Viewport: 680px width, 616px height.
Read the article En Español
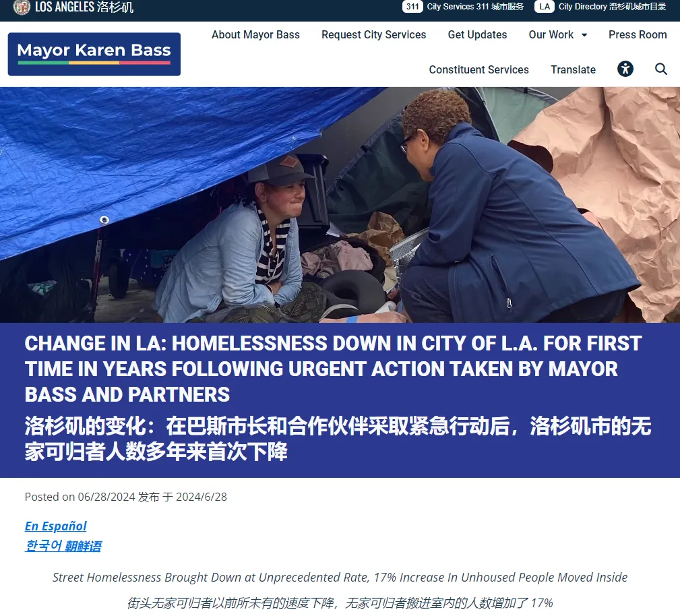click(x=55, y=526)
